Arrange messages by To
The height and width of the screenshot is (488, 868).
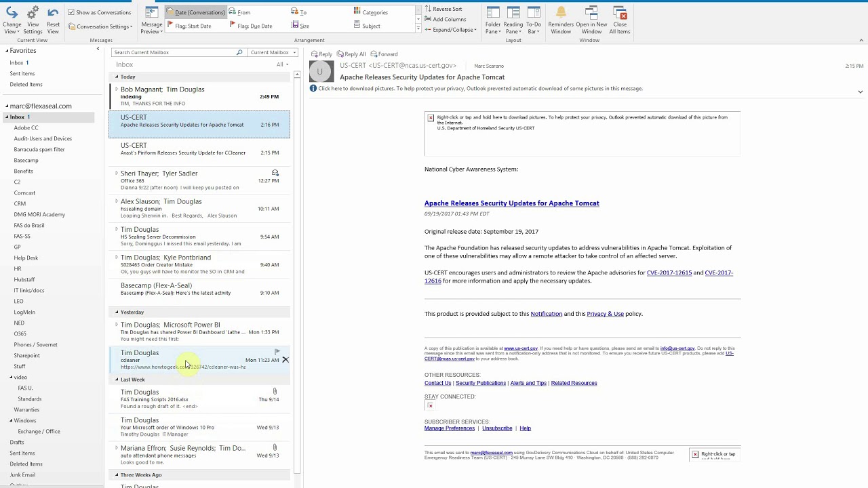pyautogui.click(x=299, y=12)
